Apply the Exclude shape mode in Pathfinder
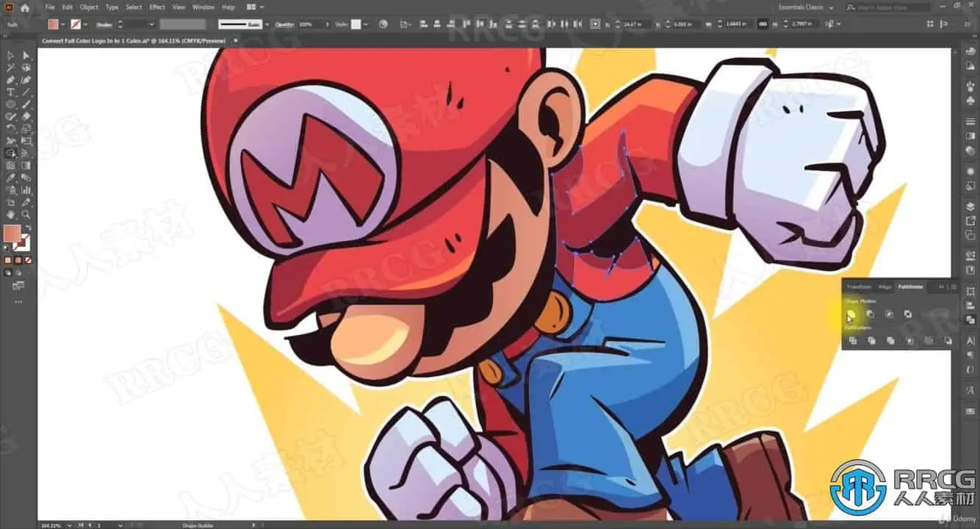Image resolution: width=980 pixels, height=529 pixels. pos(908,314)
